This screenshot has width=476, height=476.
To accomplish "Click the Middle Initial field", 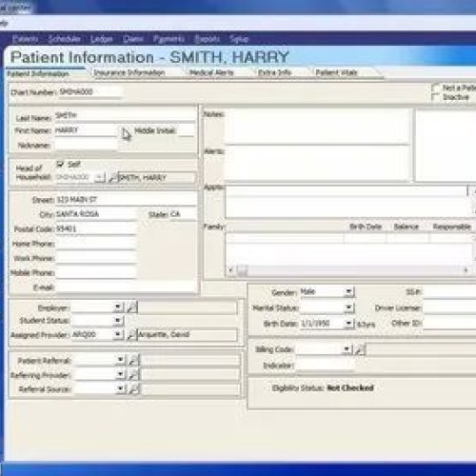I will point(187,130).
